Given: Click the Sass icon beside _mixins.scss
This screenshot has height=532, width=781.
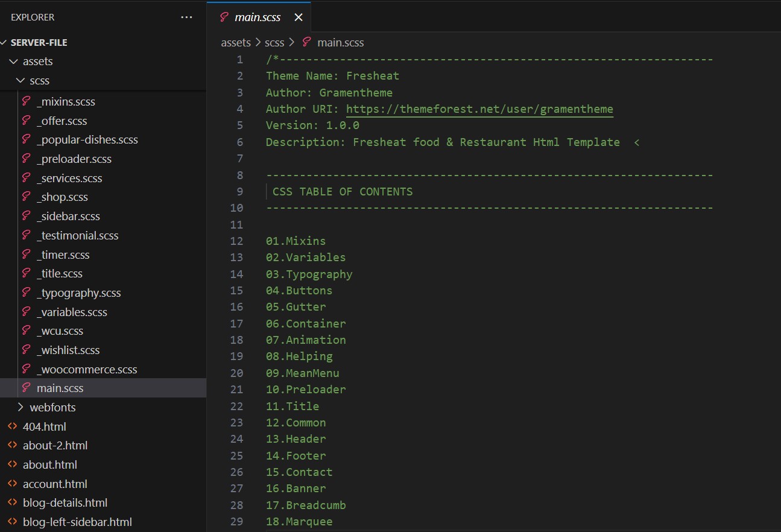Looking at the screenshot, I should click(26, 102).
